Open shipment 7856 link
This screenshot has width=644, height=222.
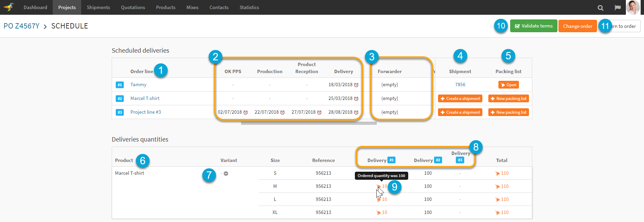(x=460, y=85)
